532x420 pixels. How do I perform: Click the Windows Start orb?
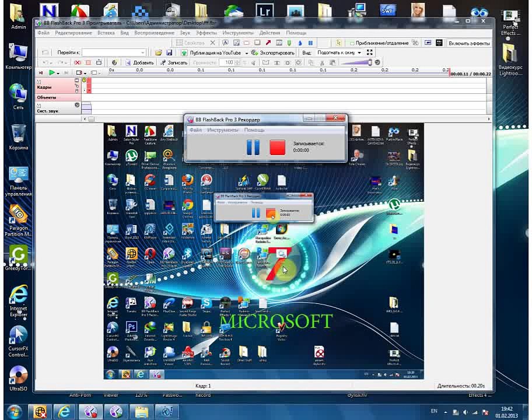14,412
